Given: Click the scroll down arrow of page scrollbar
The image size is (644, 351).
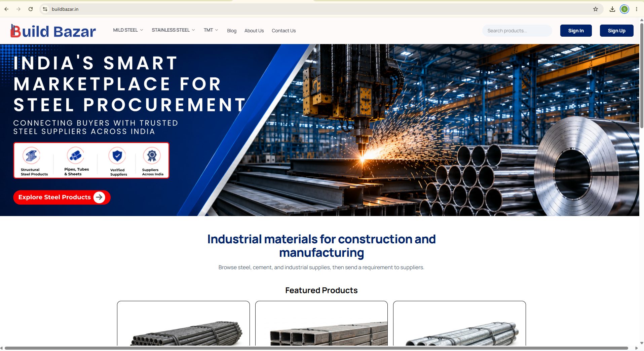Looking at the screenshot, I should (x=642, y=343).
